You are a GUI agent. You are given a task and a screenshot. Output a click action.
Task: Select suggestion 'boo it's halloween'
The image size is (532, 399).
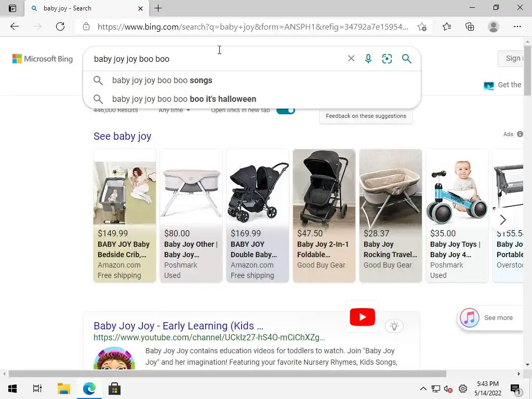(x=252, y=99)
